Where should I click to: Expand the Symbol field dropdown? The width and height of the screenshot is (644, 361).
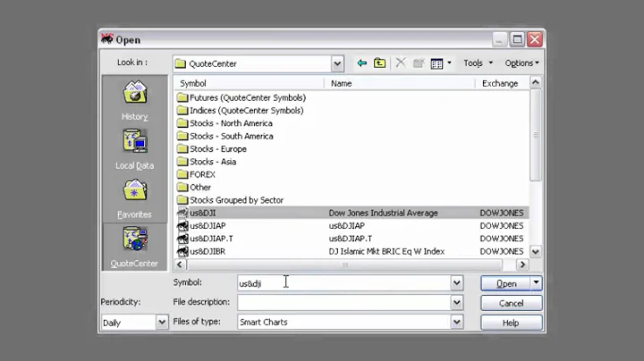(x=457, y=283)
